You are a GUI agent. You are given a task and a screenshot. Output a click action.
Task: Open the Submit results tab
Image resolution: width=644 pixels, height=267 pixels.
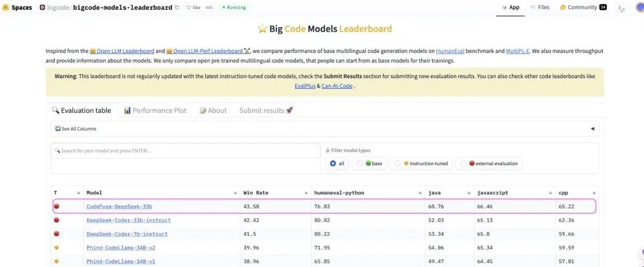tap(266, 110)
